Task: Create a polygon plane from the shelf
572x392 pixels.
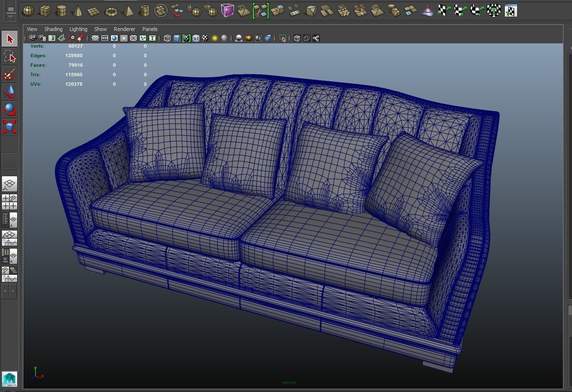Action: coord(95,10)
